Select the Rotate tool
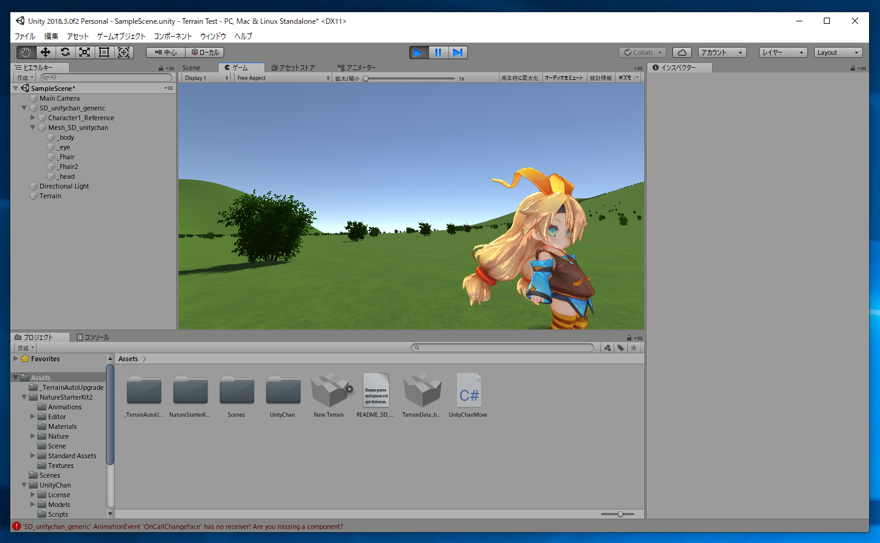 (65, 52)
